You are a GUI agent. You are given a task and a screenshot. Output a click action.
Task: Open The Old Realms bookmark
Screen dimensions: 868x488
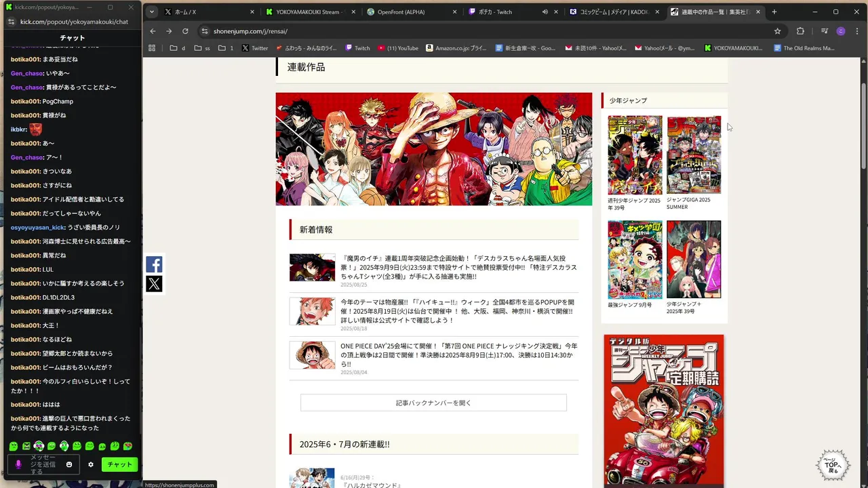point(803,48)
